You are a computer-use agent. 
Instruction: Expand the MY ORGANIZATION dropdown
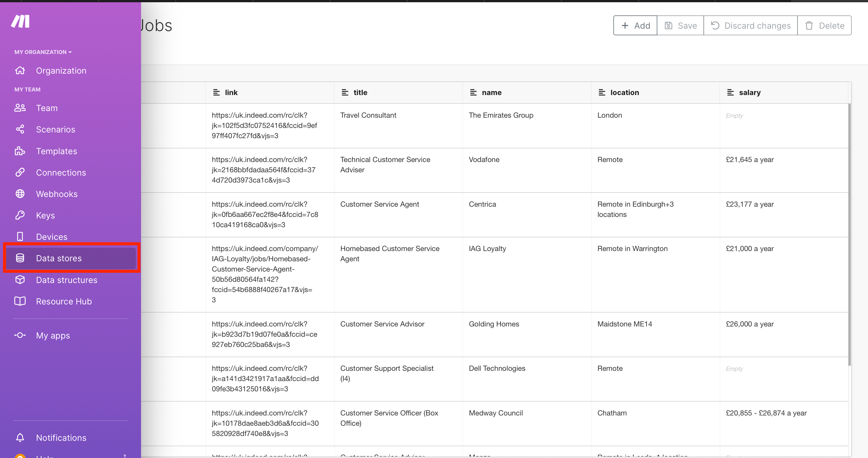(x=43, y=52)
